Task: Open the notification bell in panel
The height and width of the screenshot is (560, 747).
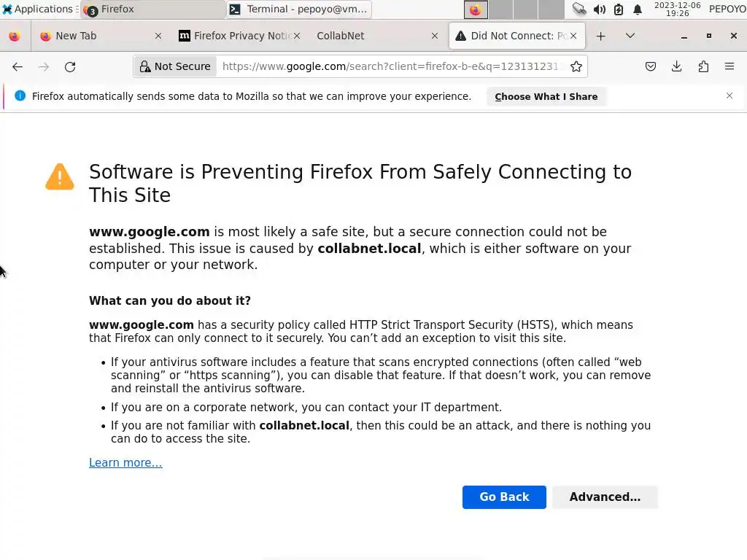Action: click(x=638, y=9)
